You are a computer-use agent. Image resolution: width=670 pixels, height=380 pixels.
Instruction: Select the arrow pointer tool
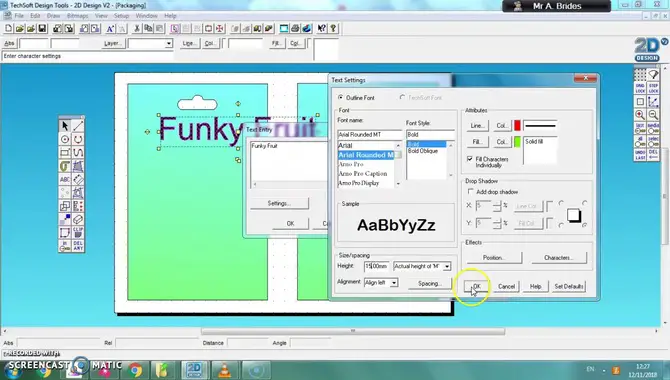[65, 126]
